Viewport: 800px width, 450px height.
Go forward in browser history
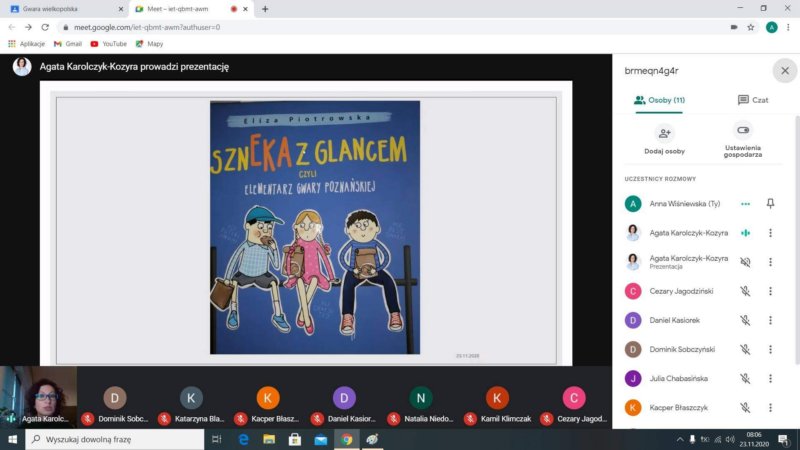click(x=29, y=27)
